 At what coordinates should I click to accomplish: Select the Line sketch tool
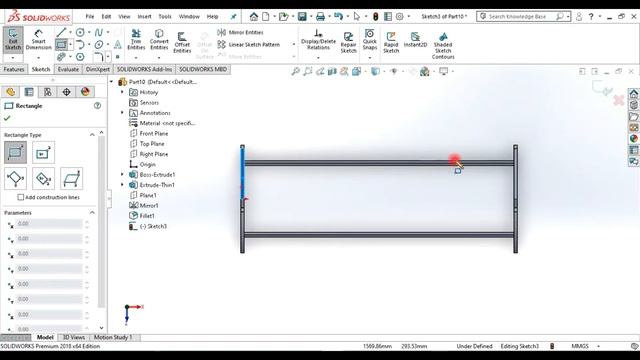61,32
